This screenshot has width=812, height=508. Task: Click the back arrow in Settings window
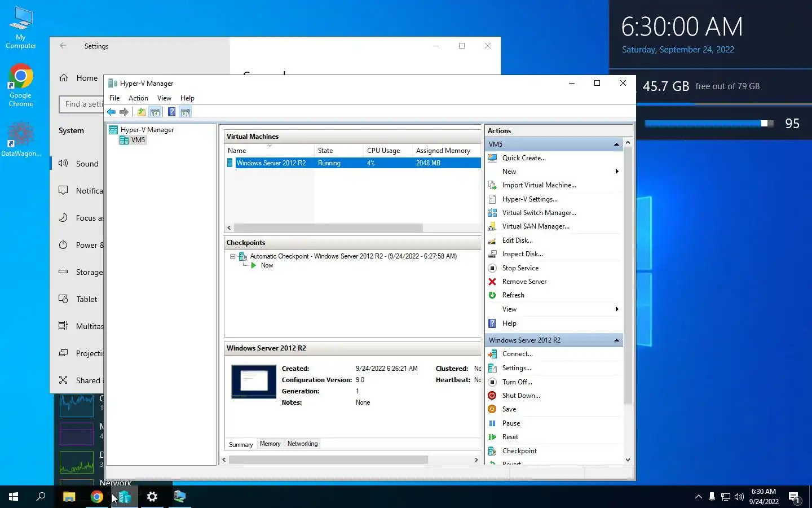coord(63,46)
